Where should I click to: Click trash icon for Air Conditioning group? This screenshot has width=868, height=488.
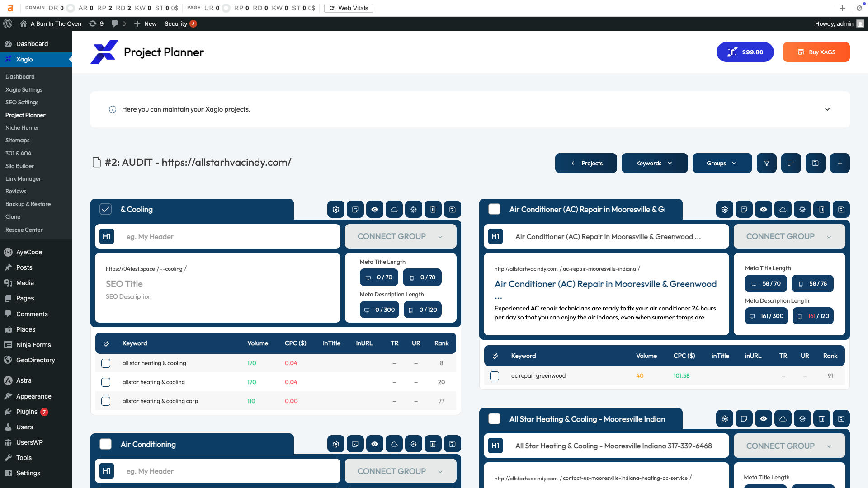[433, 444]
